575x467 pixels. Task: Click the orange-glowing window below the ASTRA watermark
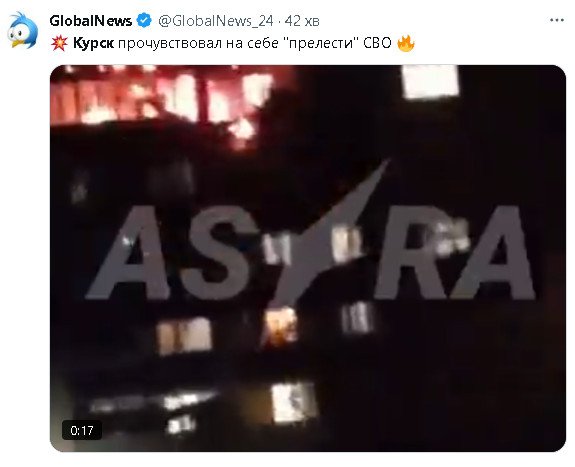pyautogui.click(x=281, y=326)
